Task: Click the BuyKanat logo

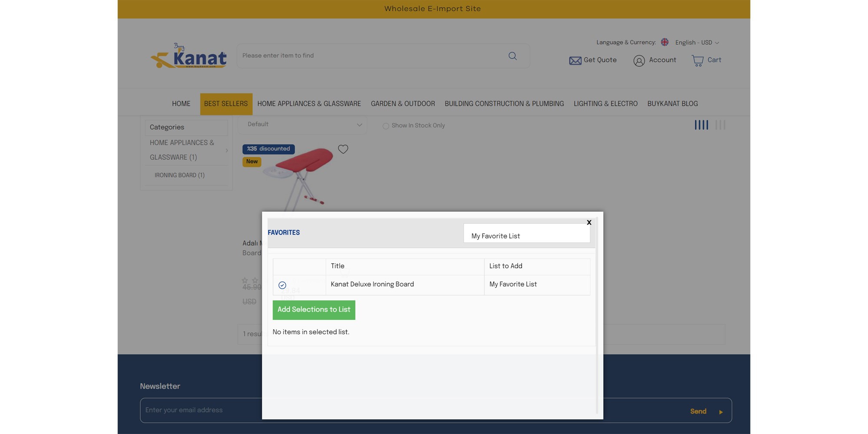Action: (x=188, y=56)
